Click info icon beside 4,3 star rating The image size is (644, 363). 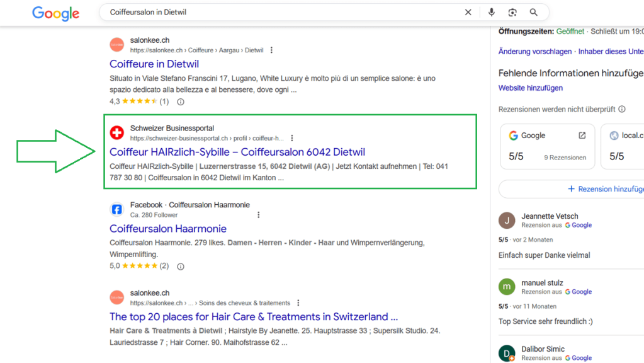pyautogui.click(x=181, y=101)
